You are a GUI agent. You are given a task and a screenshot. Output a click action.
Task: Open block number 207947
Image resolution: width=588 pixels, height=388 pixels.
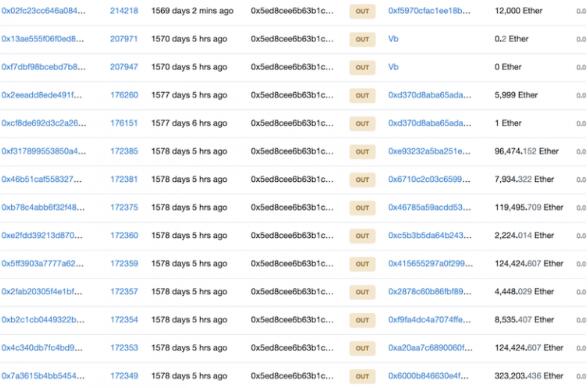tap(124, 67)
